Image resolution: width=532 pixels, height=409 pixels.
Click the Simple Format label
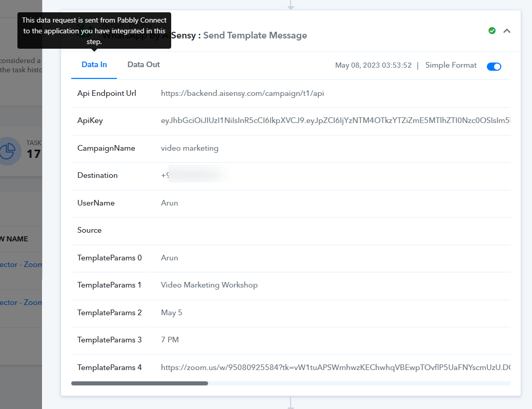(451, 65)
